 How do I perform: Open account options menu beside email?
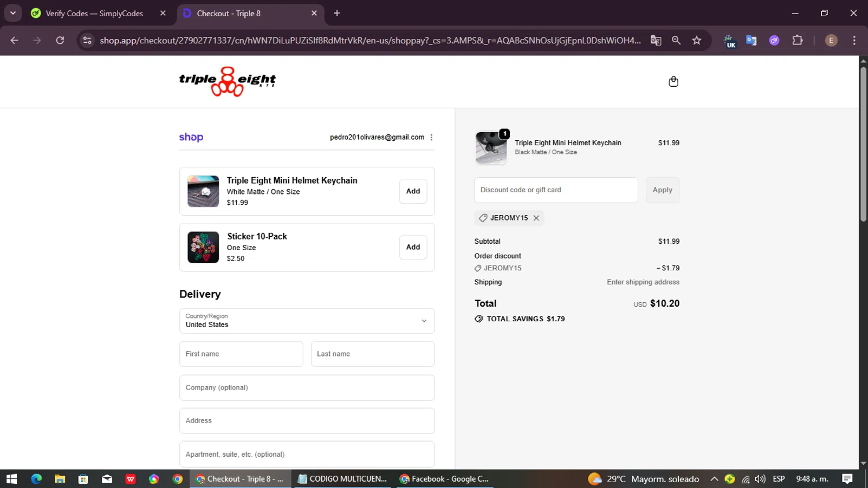click(432, 137)
